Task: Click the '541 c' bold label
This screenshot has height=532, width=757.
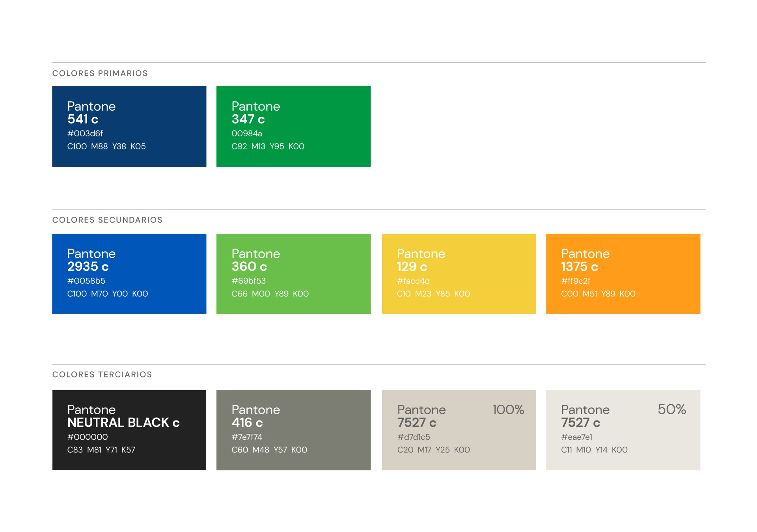Action: point(83,119)
